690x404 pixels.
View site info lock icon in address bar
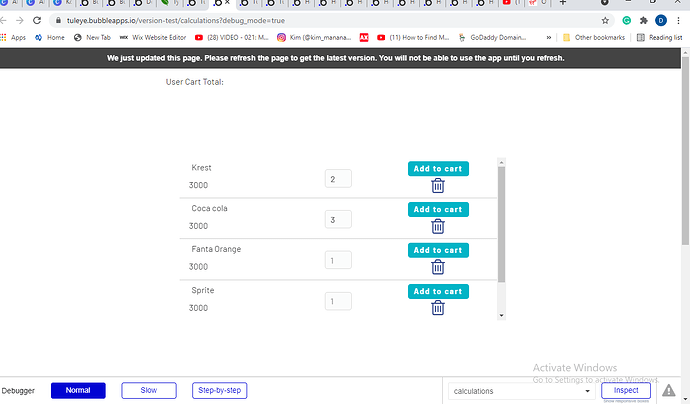point(58,20)
